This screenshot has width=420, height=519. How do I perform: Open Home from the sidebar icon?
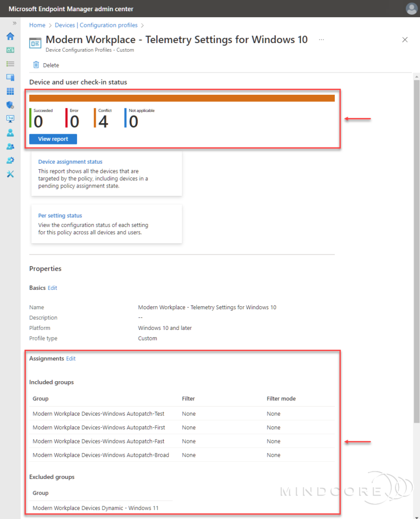[10, 36]
